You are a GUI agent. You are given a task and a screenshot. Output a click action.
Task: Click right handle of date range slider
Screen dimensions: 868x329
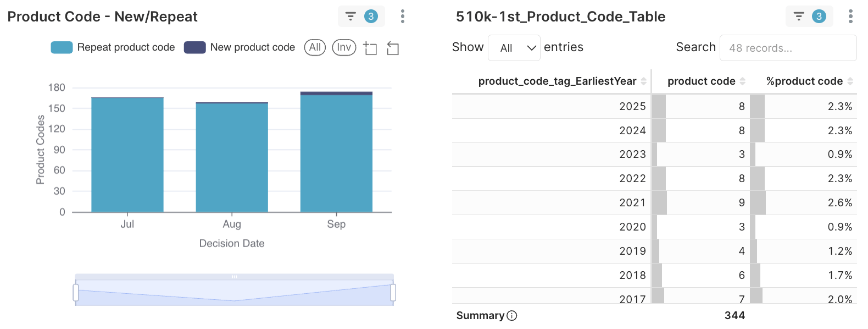[x=393, y=292]
